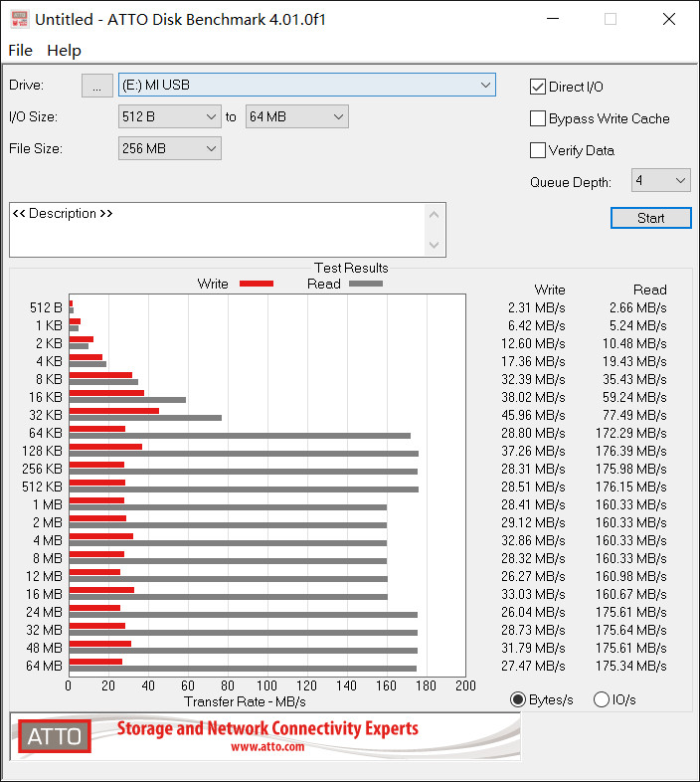Expand the 512 B minimum I/O size dropdown

click(x=169, y=116)
